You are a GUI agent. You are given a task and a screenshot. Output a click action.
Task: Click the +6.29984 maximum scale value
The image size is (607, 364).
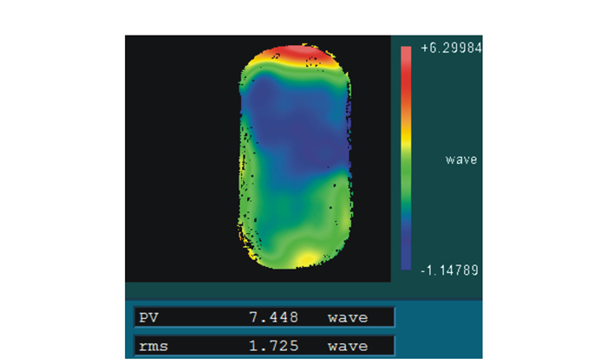coord(450,49)
